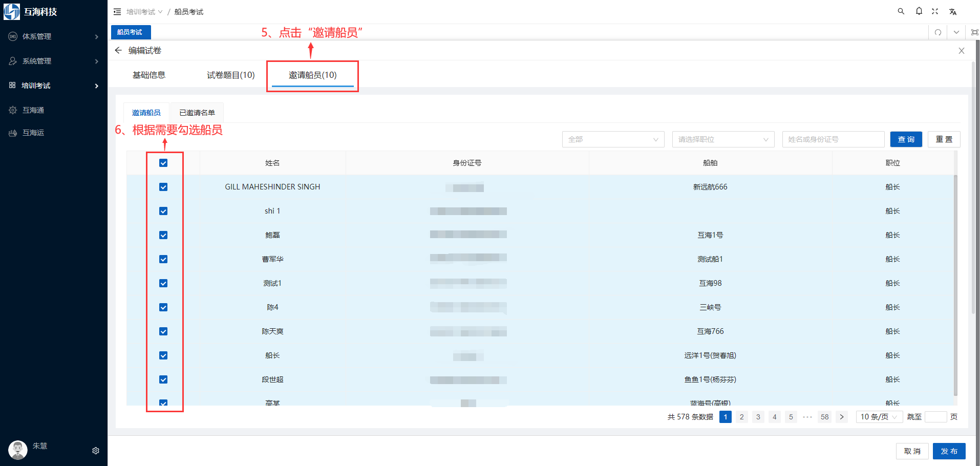
Task: Jump to page 5
Action: [x=791, y=417]
